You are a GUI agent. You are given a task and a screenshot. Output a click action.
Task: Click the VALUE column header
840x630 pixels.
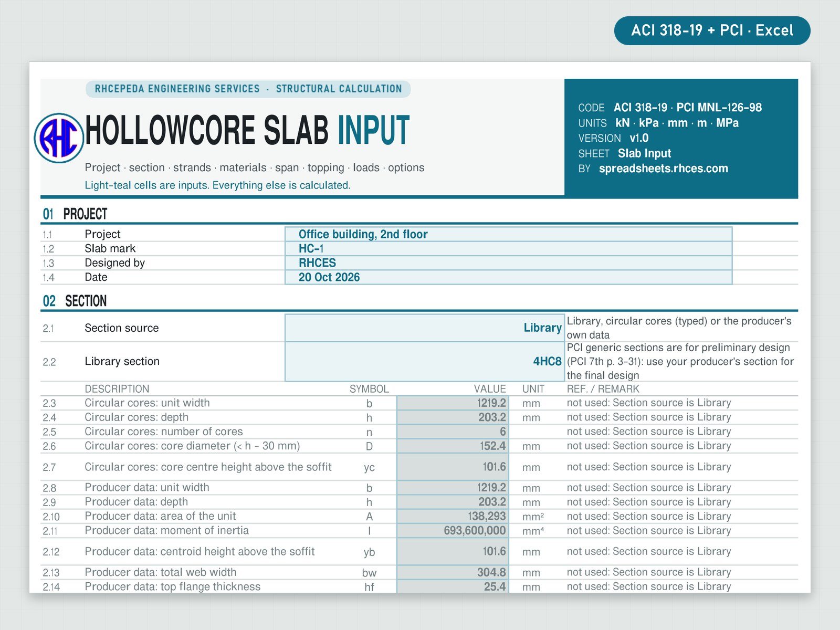(490, 389)
